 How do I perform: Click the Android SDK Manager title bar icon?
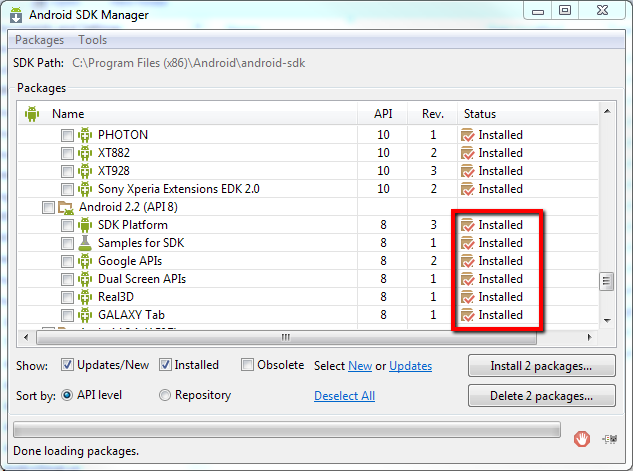tap(18, 13)
